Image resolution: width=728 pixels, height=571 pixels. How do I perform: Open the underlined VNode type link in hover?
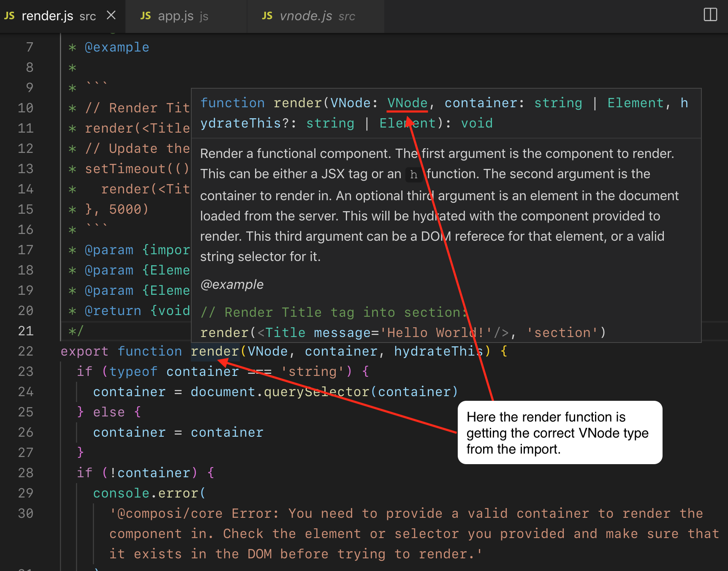click(x=407, y=103)
